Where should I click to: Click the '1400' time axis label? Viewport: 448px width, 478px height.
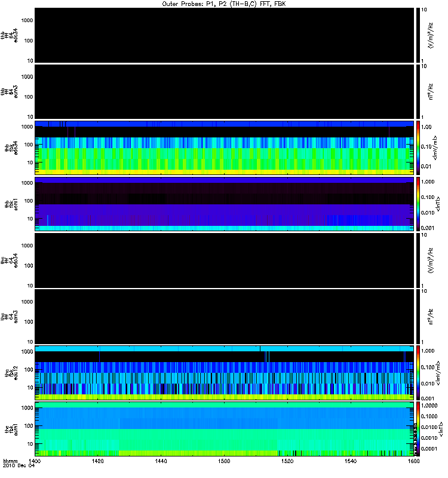(x=35, y=461)
